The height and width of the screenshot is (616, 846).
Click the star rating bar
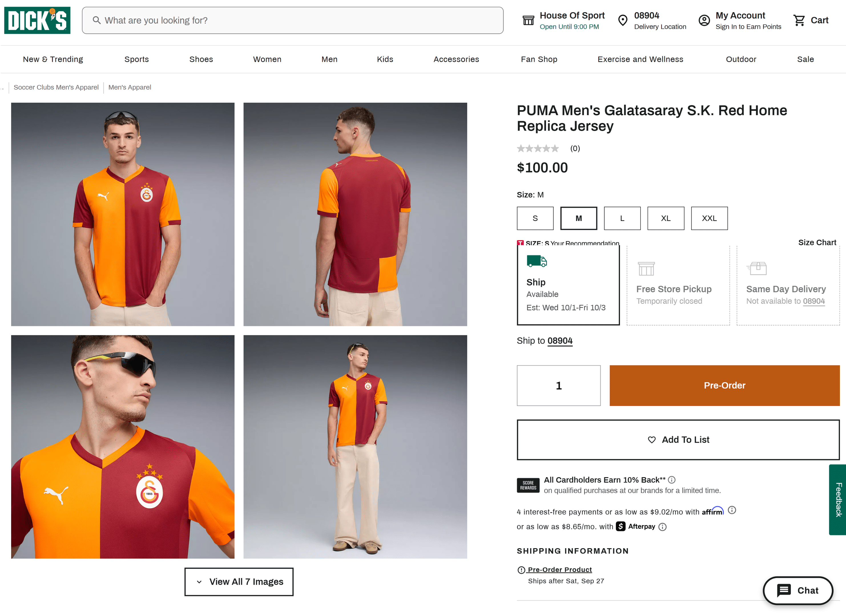tap(537, 149)
